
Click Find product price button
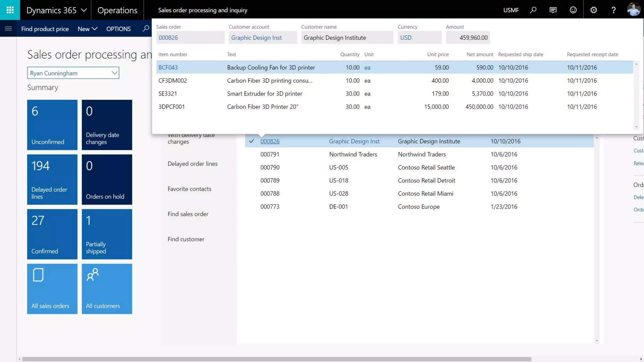(x=45, y=29)
